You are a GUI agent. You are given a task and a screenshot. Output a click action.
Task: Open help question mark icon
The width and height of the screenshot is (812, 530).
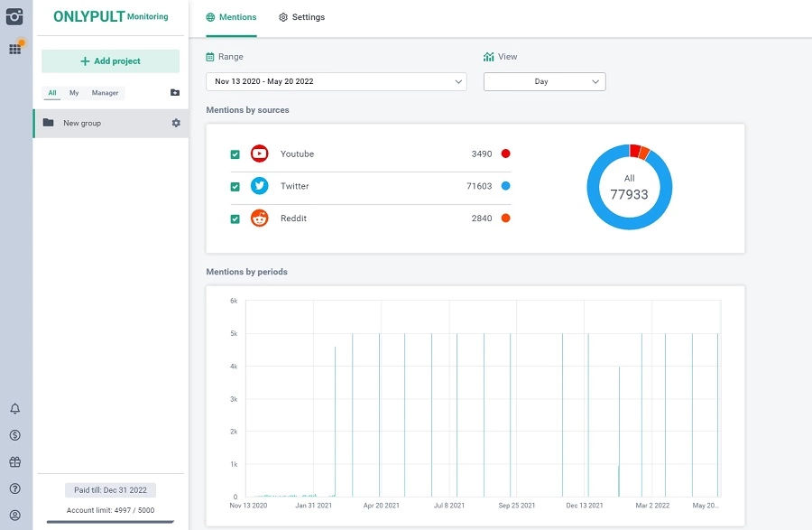(x=14, y=488)
